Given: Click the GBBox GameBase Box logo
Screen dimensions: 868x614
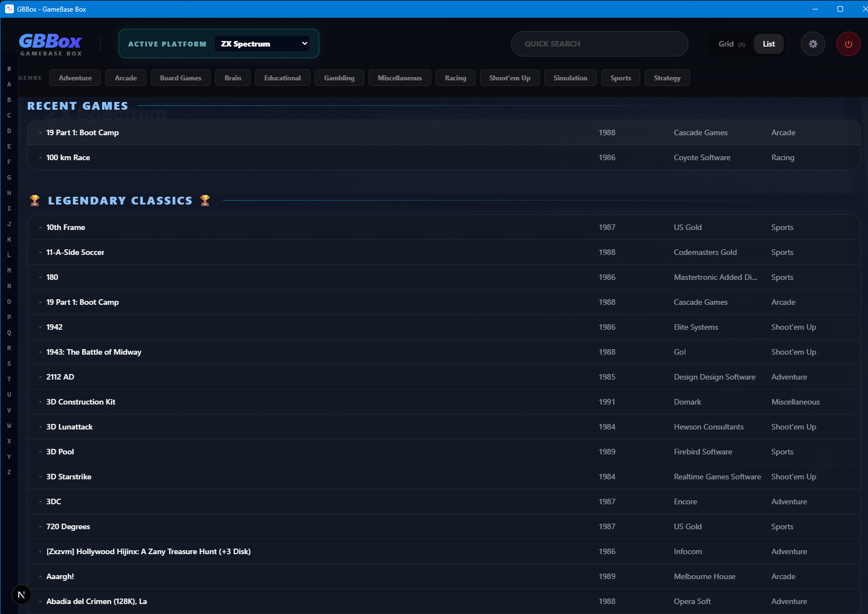Looking at the screenshot, I should coord(51,44).
